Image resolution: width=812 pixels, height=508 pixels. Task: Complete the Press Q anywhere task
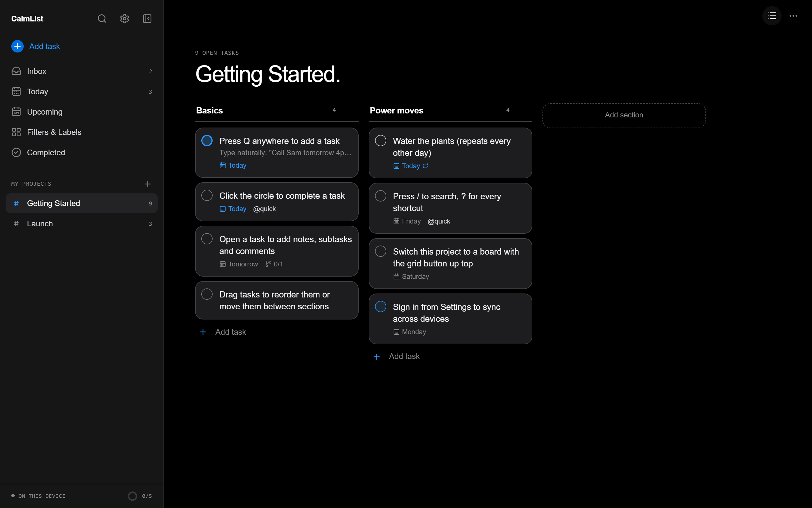[207, 141]
